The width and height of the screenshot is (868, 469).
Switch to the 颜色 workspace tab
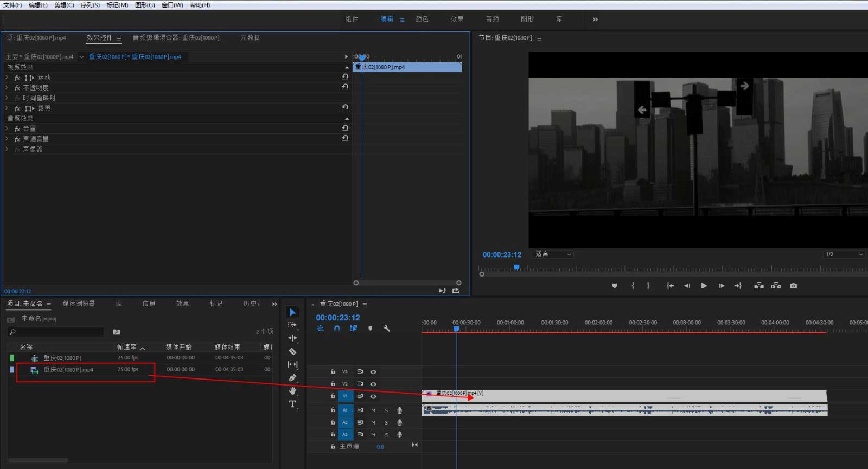click(422, 19)
